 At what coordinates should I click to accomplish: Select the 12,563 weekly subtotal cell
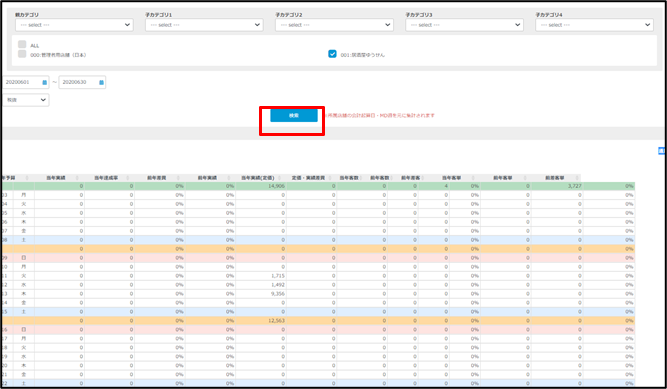pyautogui.click(x=261, y=320)
